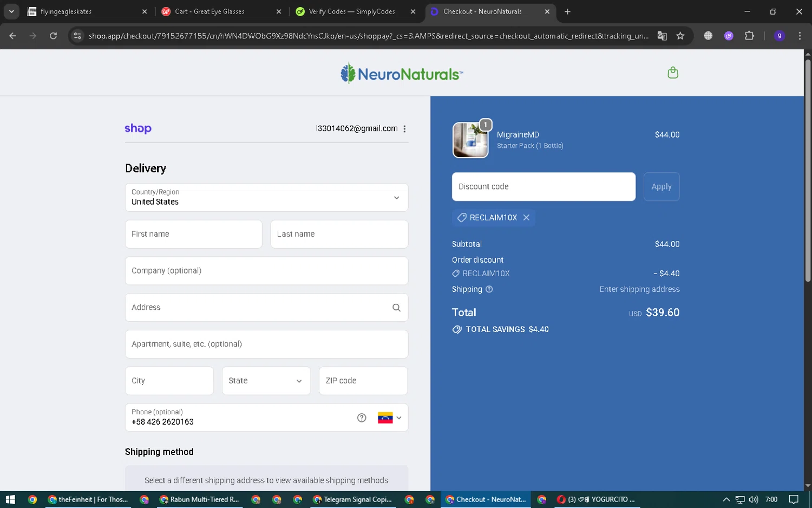Open a new browser tab

tap(567, 11)
